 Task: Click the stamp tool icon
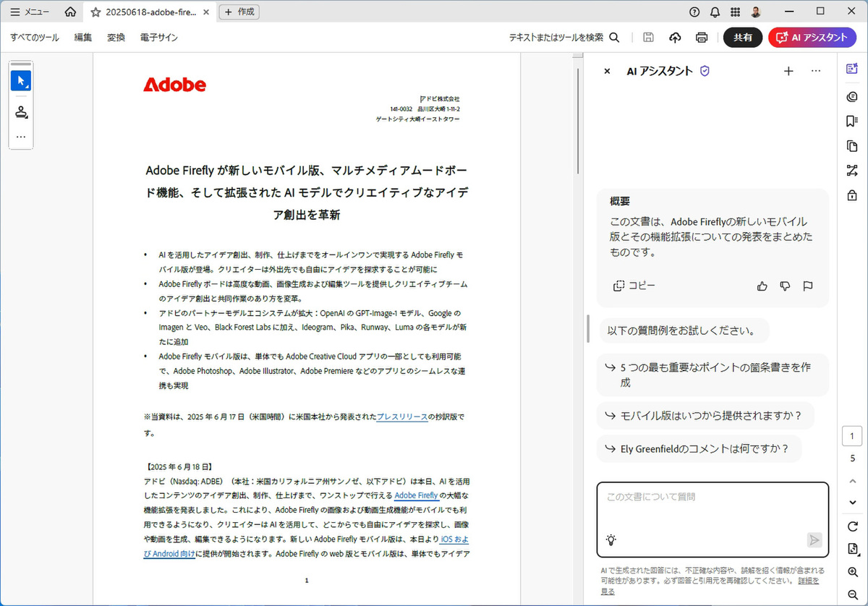21,112
